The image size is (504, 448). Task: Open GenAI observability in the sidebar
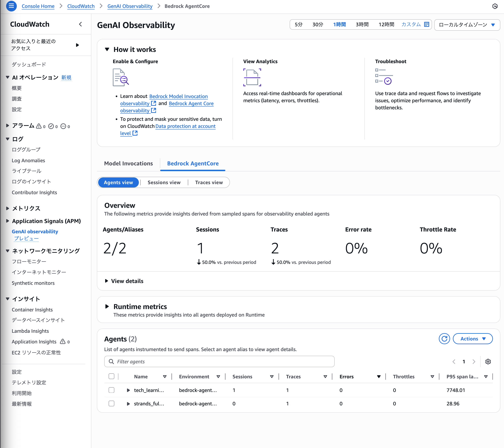coord(35,231)
